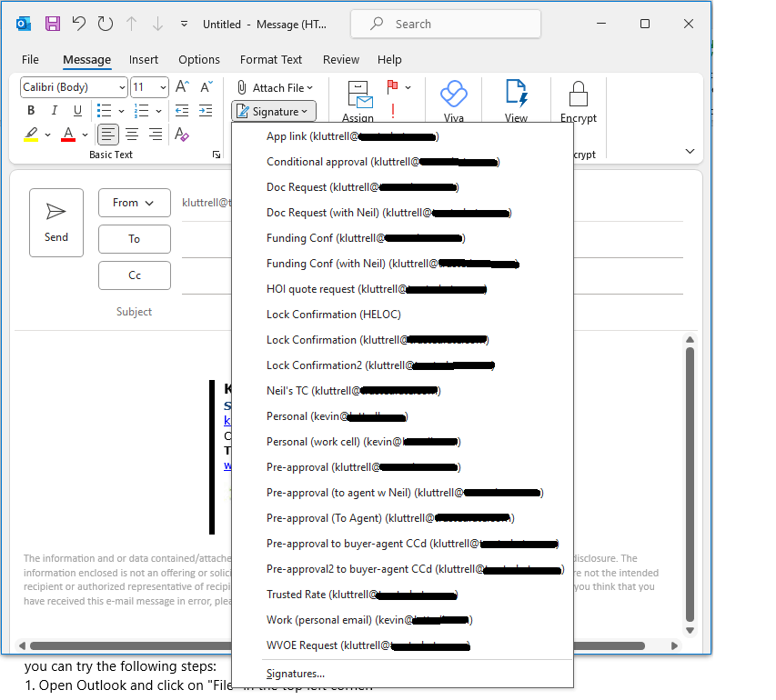The image size is (776, 700).
Task: Center align the message text
Action: pos(130,134)
